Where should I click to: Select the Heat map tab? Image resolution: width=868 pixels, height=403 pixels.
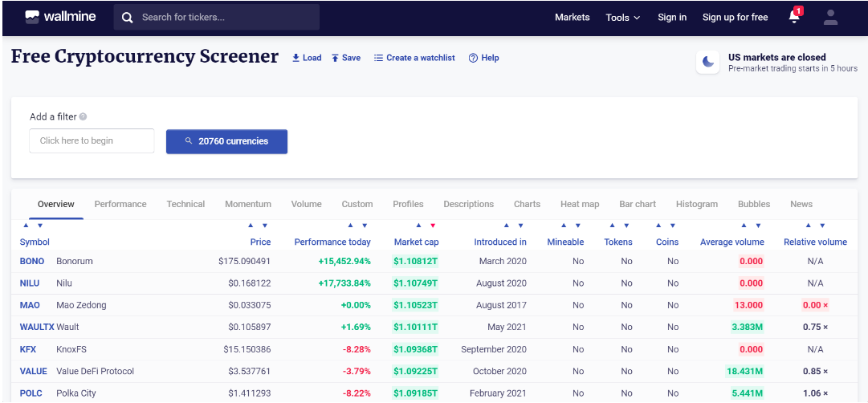pos(580,204)
